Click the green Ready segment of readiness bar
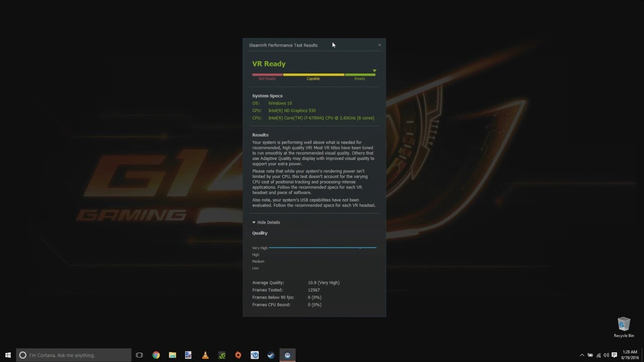Image resolution: width=644 pixels, height=362 pixels. [x=360, y=74]
